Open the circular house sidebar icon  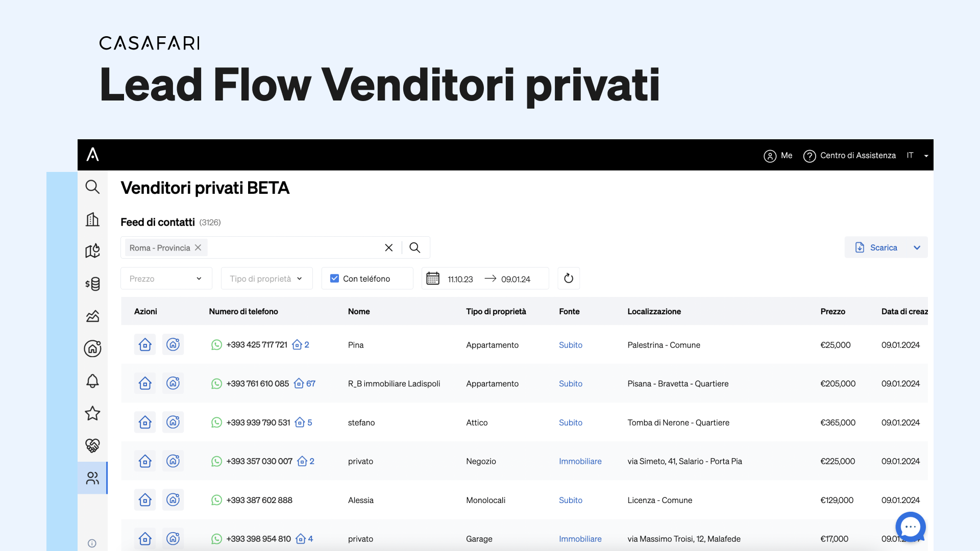(92, 348)
